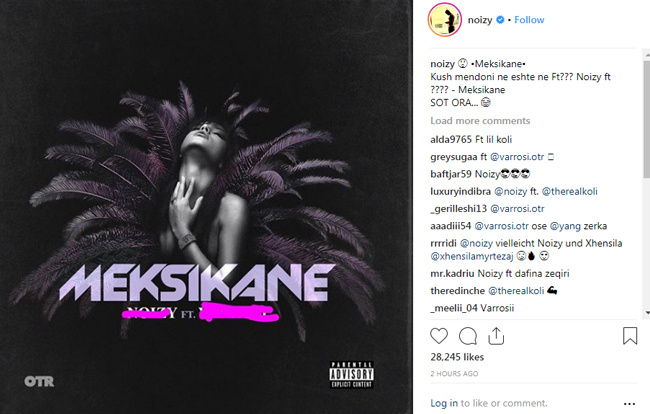Like the post with the heart icon
The image size is (650, 414).
pos(439,336)
